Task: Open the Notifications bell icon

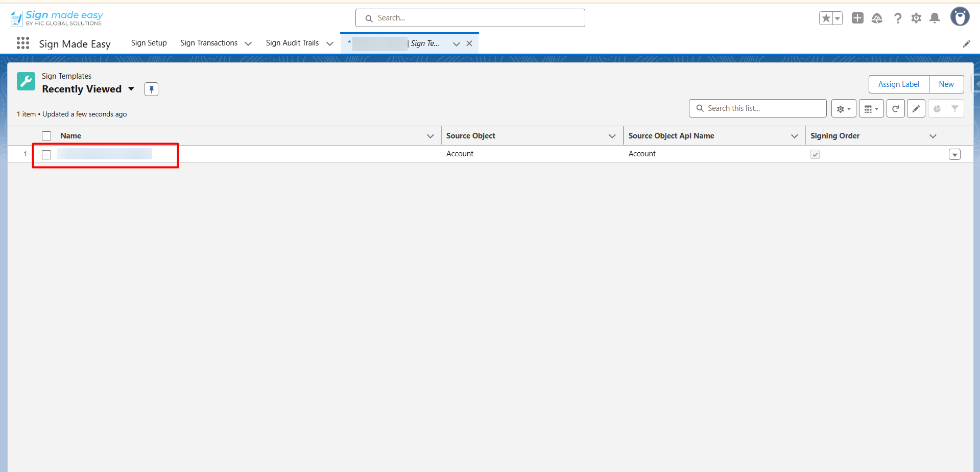Action: pos(935,18)
